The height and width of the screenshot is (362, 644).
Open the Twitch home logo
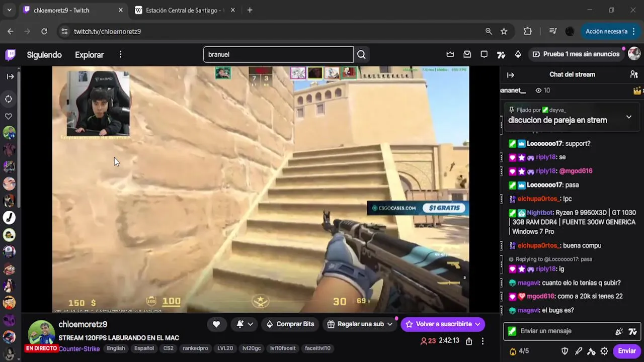point(11,55)
